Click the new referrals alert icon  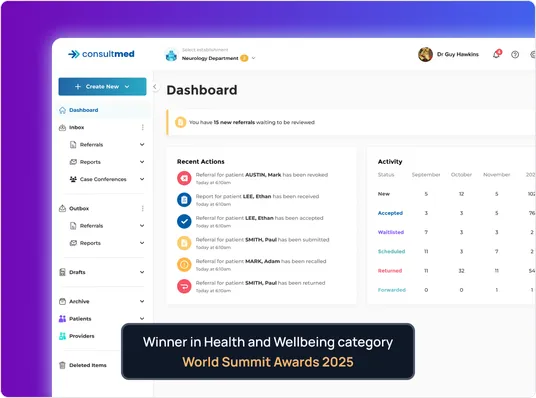(x=180, y=122)
